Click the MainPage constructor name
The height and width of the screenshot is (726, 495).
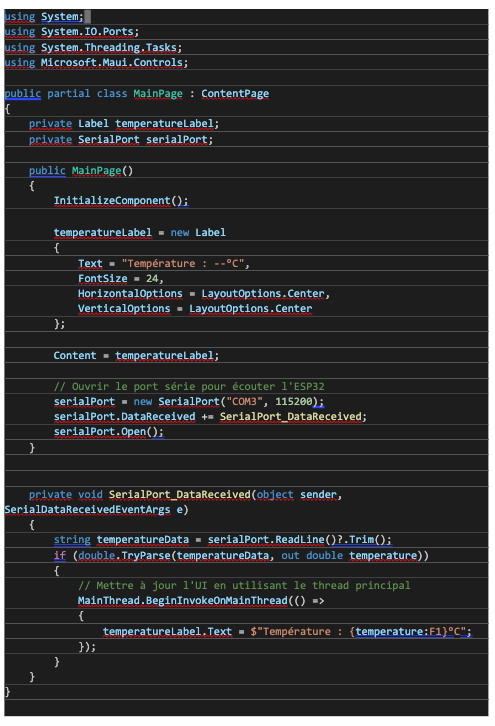coord(96,171)
